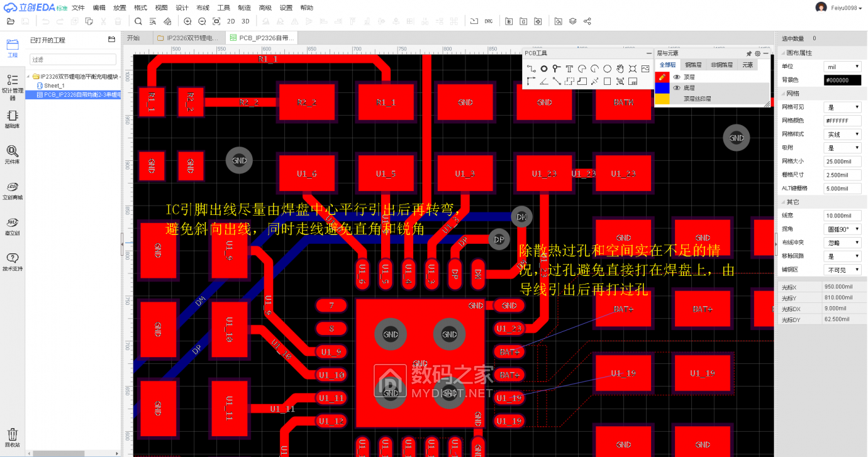Toggle visibility eye of 顶层 layer
This screenshot has height=457, width=868.
tap(677, 77)
